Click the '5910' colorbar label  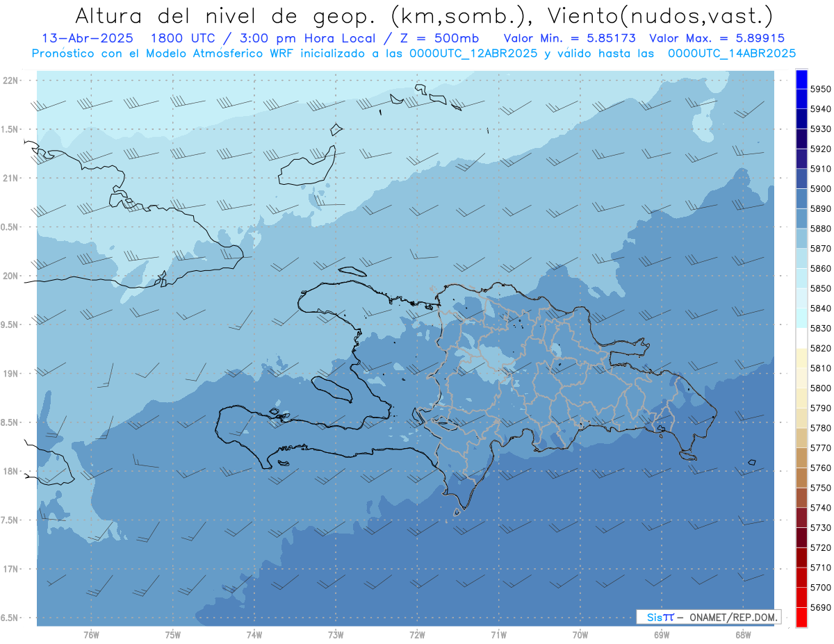(x=821, y=169)
